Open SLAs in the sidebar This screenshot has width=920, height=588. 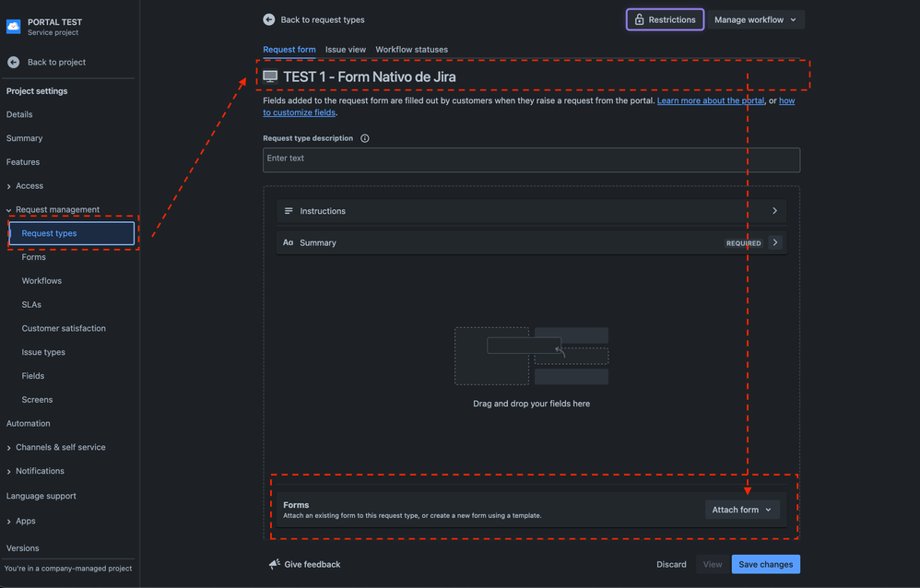(31, 304)
